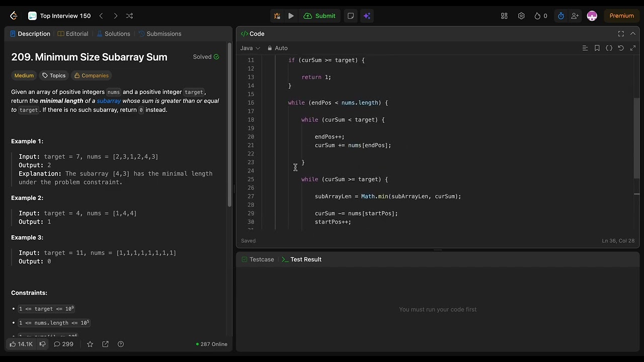This screenshot has height=362, width=644.
Task: Run code with the play button
Action: 291,16
